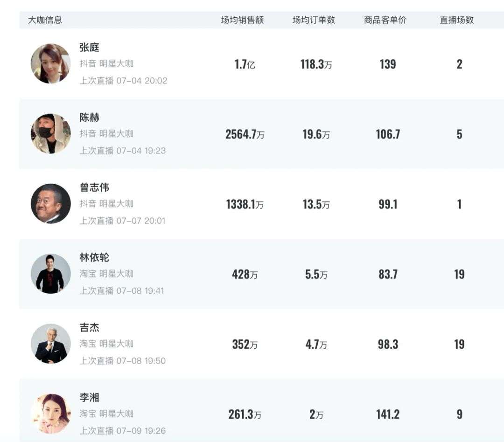
Task: Click the 大咖信息 header label
Action: pyautogui.click(x=45, y=20)
